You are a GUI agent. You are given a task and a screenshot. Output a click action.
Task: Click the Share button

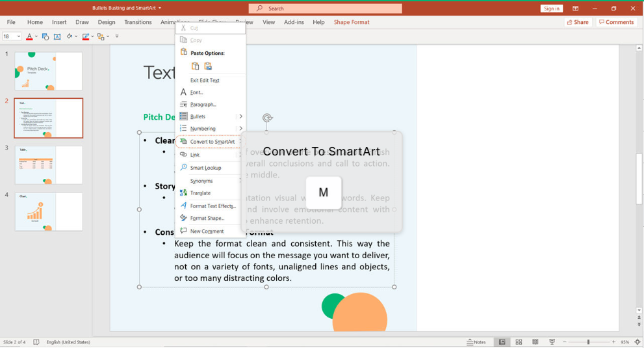(578, 22)
